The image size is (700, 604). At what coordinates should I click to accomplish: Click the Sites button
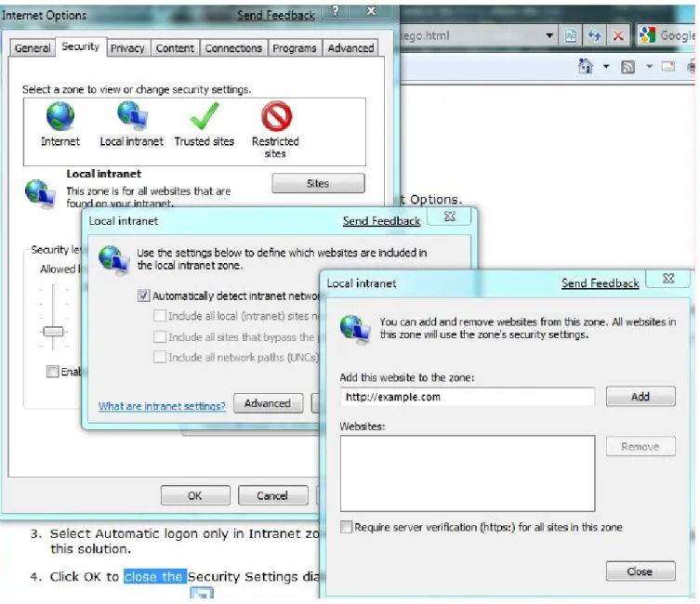point(318,183)
